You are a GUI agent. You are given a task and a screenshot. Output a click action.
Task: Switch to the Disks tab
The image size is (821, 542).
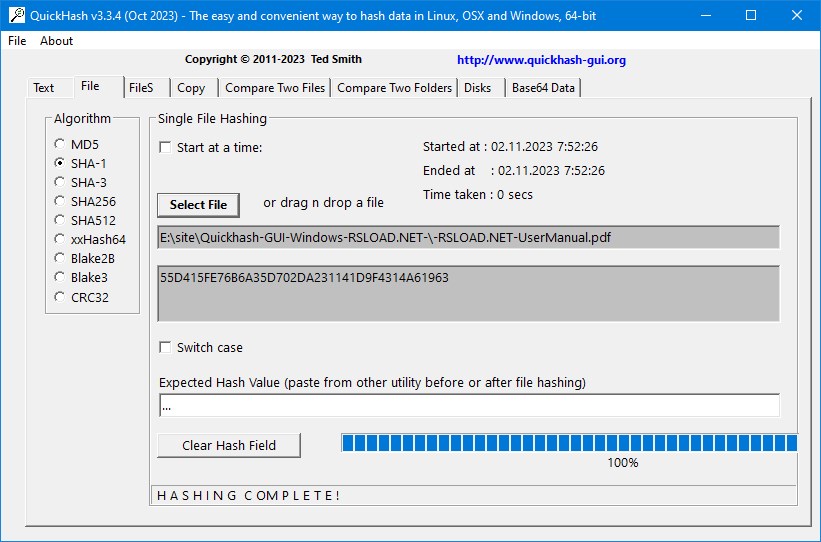click(478, 88)
